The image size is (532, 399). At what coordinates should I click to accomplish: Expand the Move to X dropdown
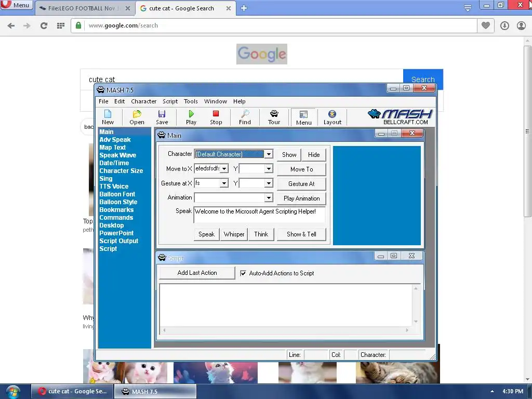click(x=224, y=169)
